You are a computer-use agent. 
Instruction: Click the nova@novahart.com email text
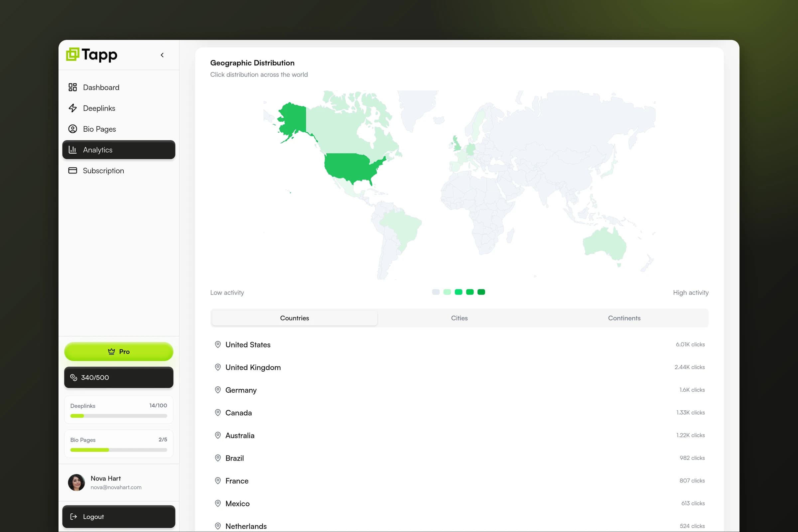point(116,487)
